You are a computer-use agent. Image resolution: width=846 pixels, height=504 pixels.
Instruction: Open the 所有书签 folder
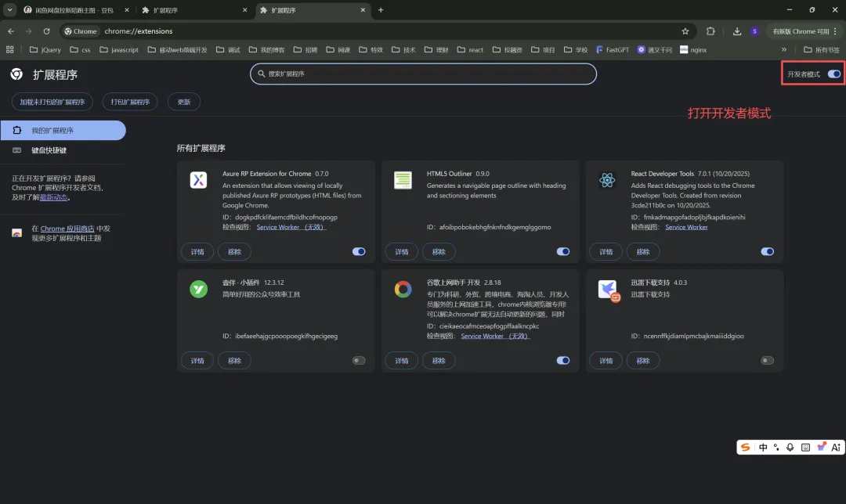click(x=822, y=49)
